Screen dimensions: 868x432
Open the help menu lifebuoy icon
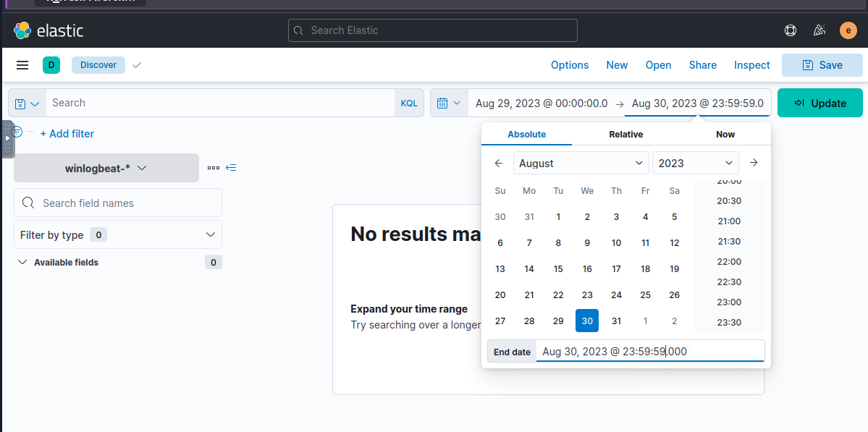click(791, 30)
